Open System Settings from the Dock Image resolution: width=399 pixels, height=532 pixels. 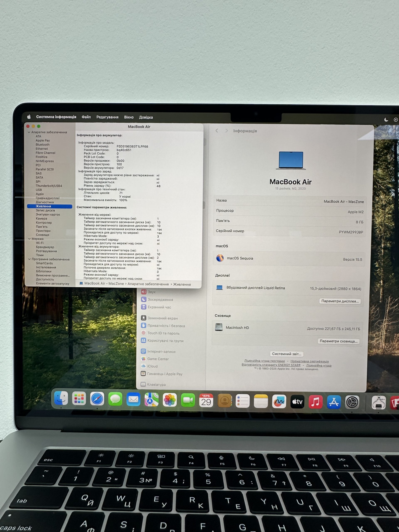click(352, 402)
